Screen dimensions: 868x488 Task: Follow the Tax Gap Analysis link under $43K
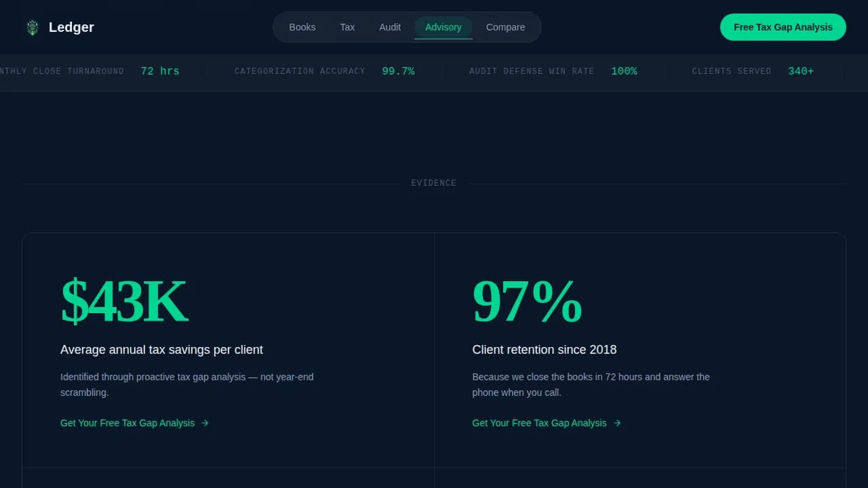coord(134,423)
